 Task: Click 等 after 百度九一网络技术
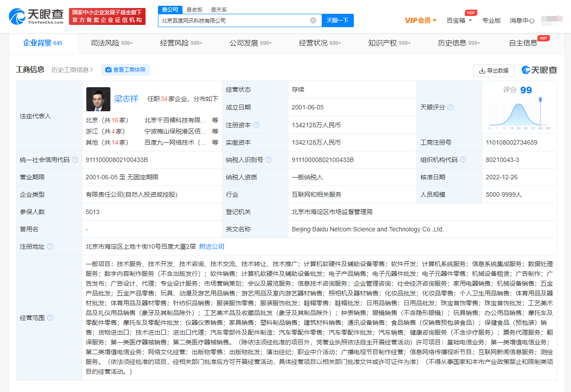(x=215, y=142)
